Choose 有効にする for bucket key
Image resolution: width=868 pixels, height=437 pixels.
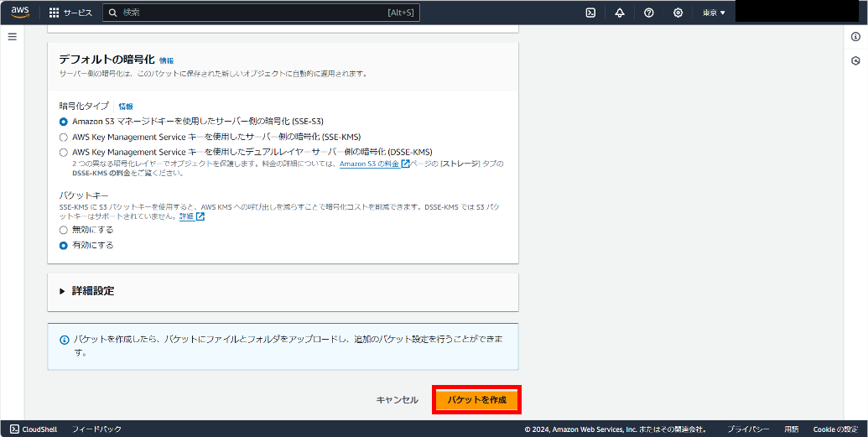63,246
